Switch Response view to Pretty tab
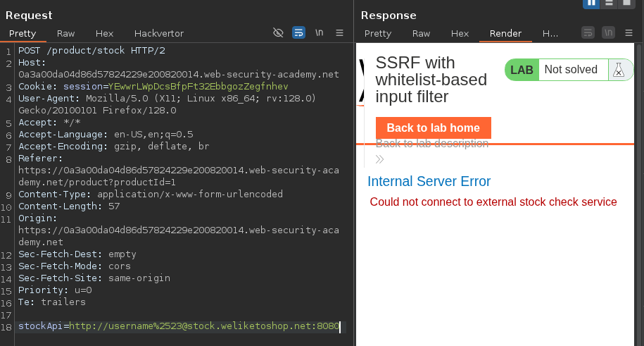Viewport: 644px width, 346px height. [378, 33]
